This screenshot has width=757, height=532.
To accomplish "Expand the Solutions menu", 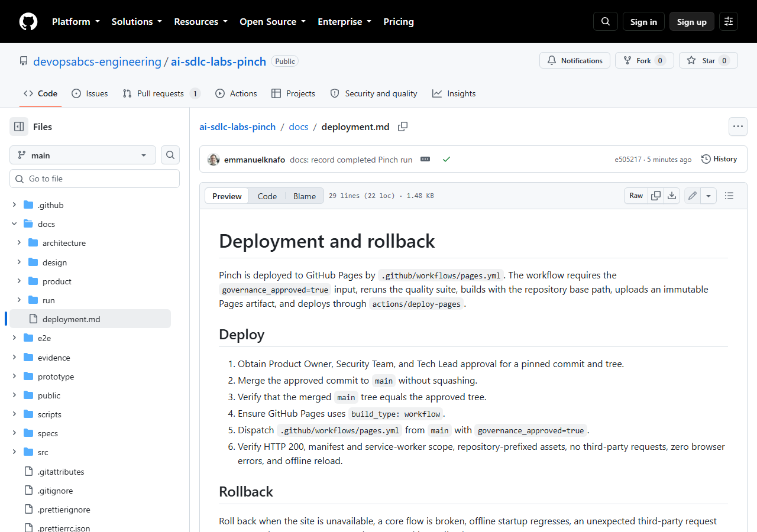I will pyautogui.click(x=137, y=21).
